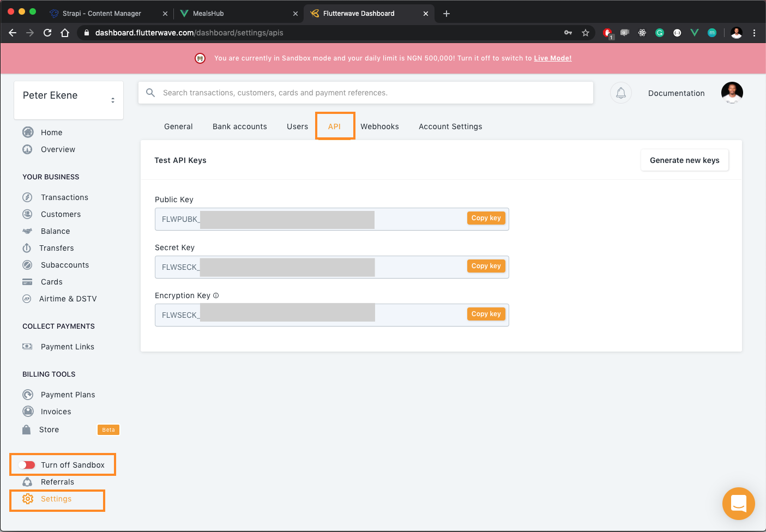Switch to the Webhooks tab
Screen dimensions: 766x532
coord(379,126)
